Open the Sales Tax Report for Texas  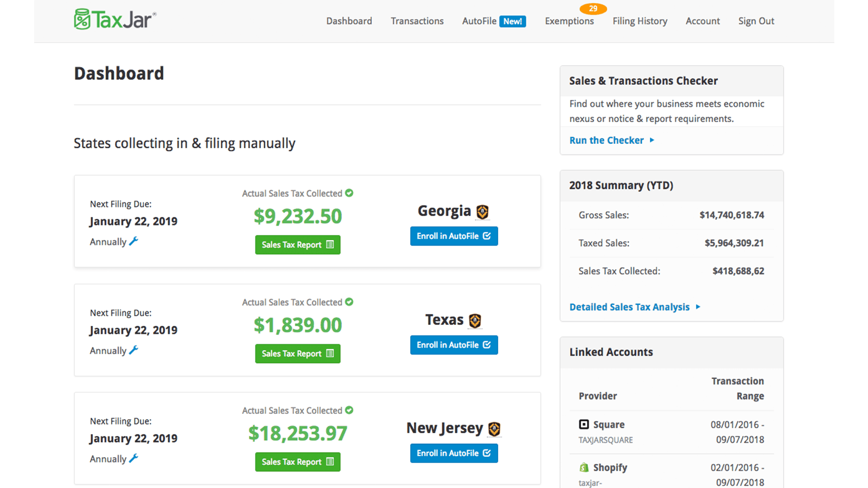point(297,353)
